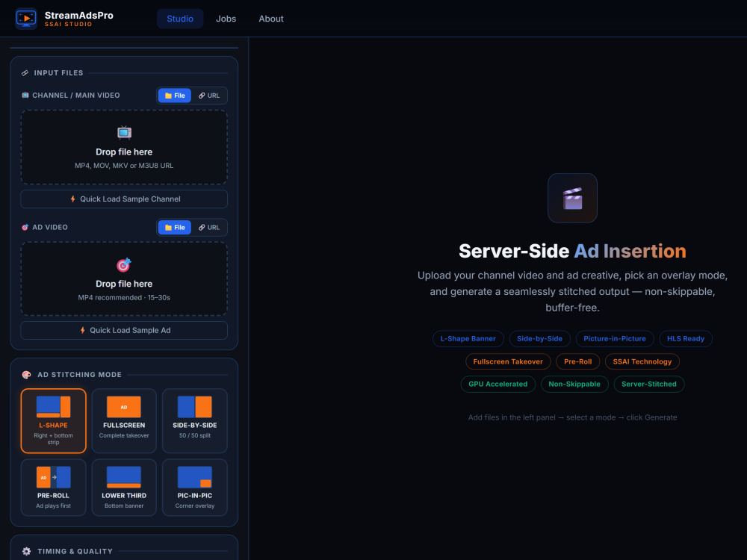Click the ad video drop zone
Image resolution: width=747 pixels, height=560 pixels.
(x=124, y=279)
